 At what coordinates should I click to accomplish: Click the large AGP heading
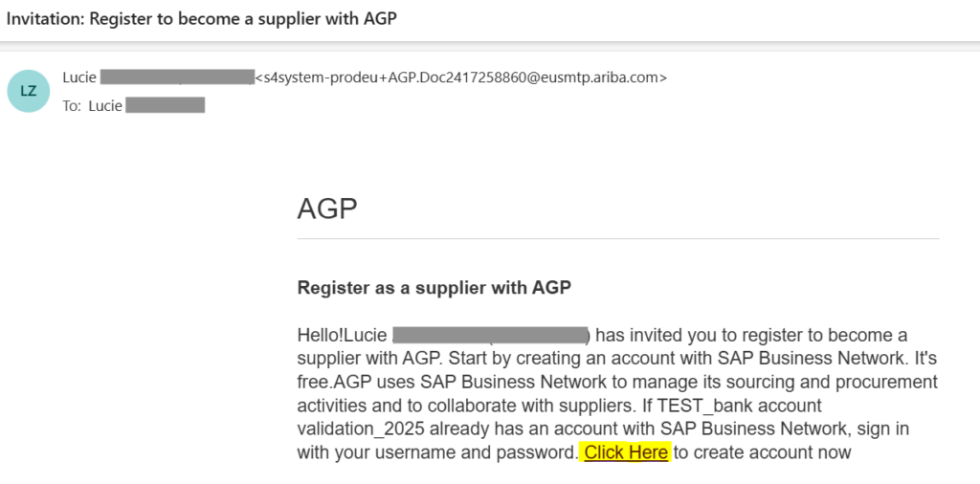tap(327, 209)
